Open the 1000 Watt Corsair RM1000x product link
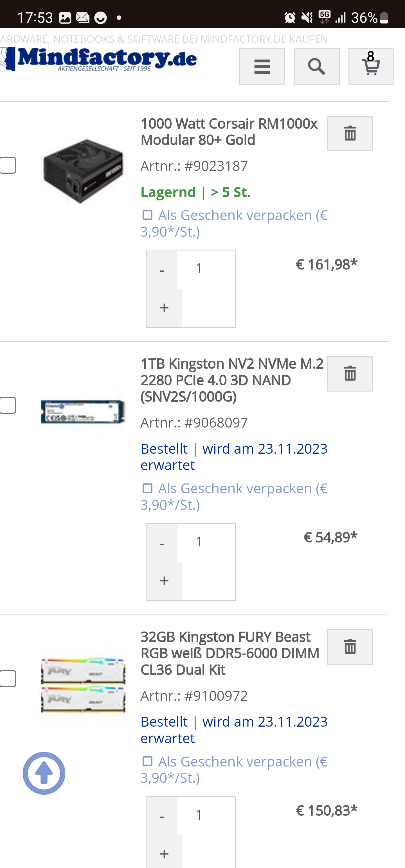The height and width of the screenshot is (868, 405). pyautogui.click(x=229, y=132)
